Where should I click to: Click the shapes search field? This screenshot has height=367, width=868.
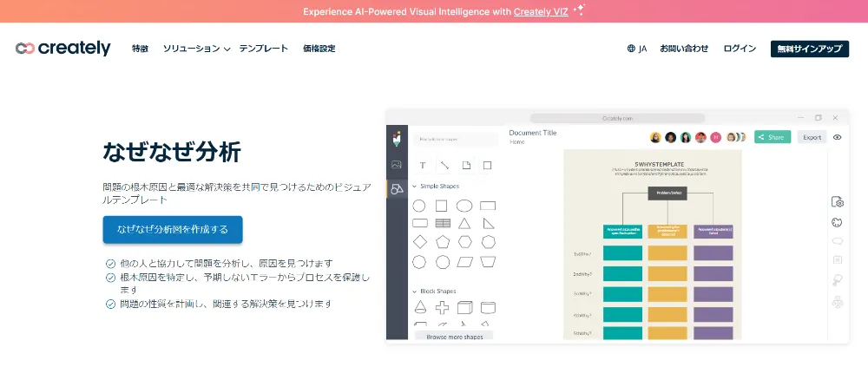(457, 140)
